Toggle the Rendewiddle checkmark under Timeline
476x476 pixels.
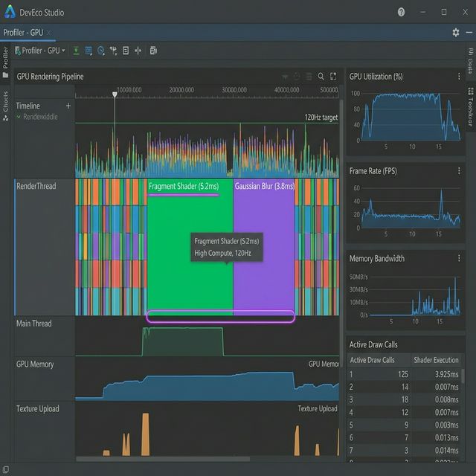(x=19, y=117)
